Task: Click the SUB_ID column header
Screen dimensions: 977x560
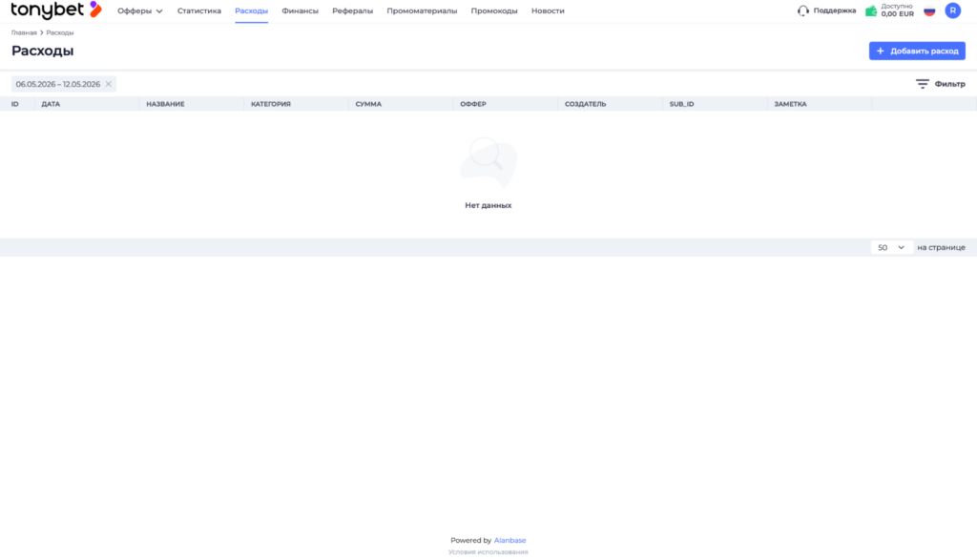Action: click(681, 104)
